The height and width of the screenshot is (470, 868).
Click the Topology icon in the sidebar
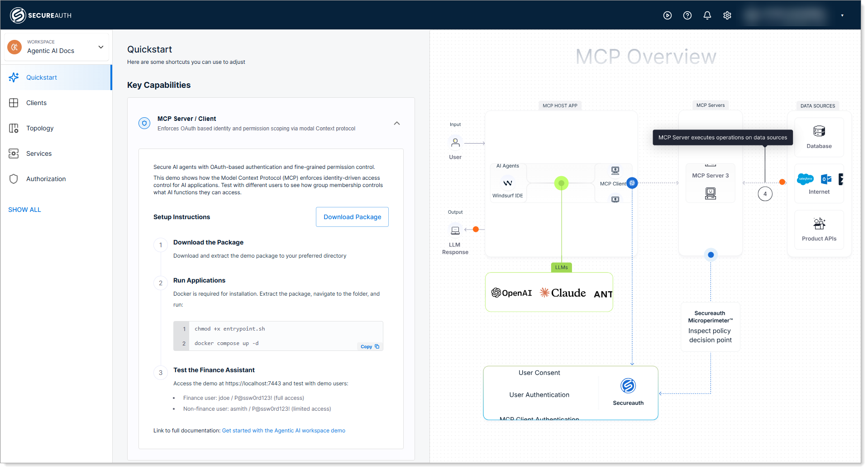click(x=14, y=128)
